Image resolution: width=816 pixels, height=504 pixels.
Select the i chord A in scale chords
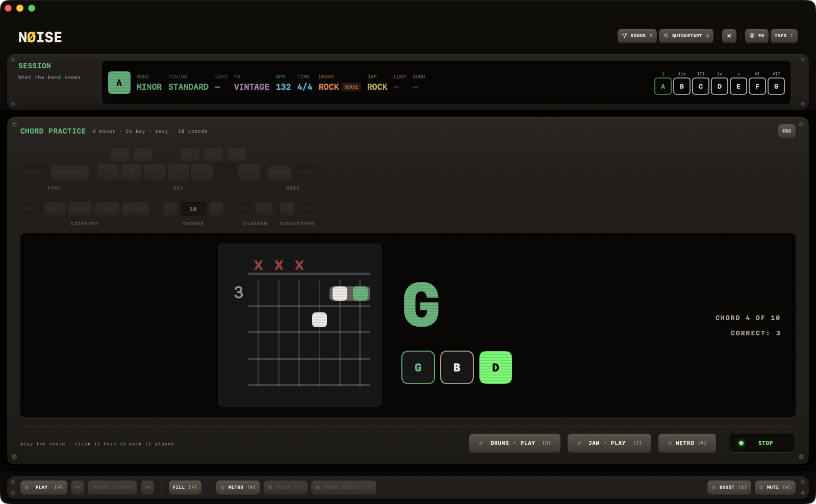coord(663,86)
